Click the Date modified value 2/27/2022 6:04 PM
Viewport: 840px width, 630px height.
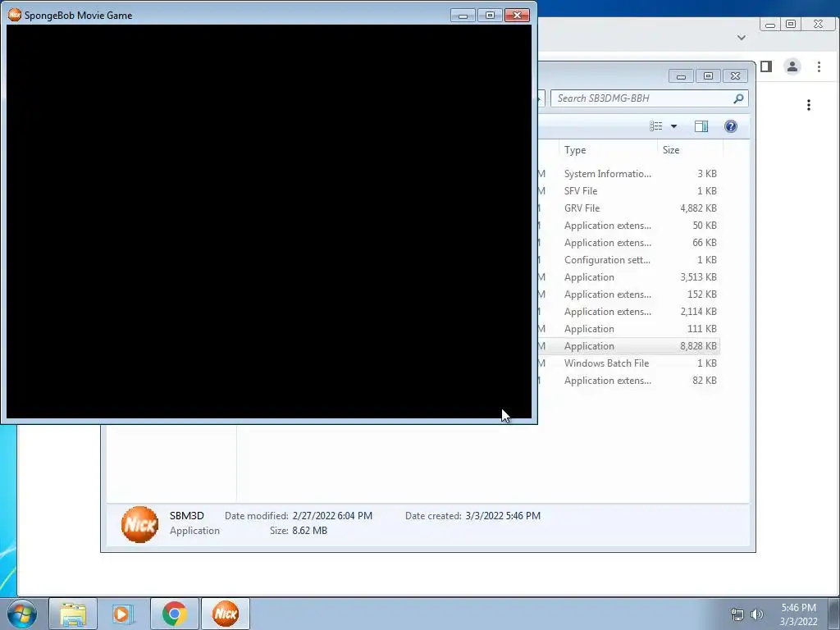[x=332, y=516]
